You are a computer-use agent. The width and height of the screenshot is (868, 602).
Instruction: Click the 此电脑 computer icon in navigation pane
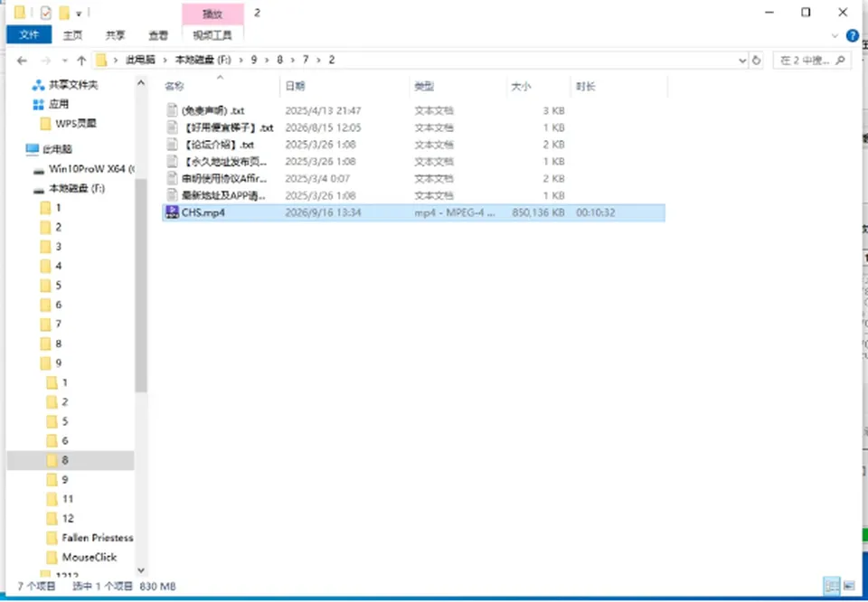pyautogui.click(x=33, y=149)
